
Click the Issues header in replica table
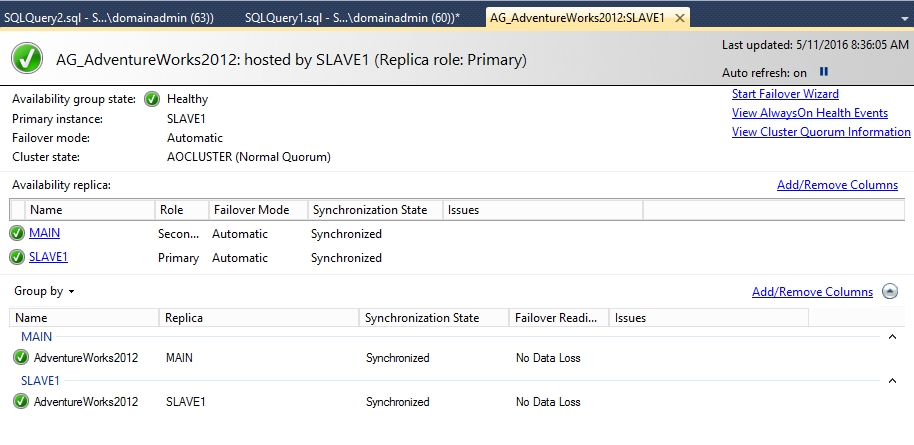pos(543,210)
